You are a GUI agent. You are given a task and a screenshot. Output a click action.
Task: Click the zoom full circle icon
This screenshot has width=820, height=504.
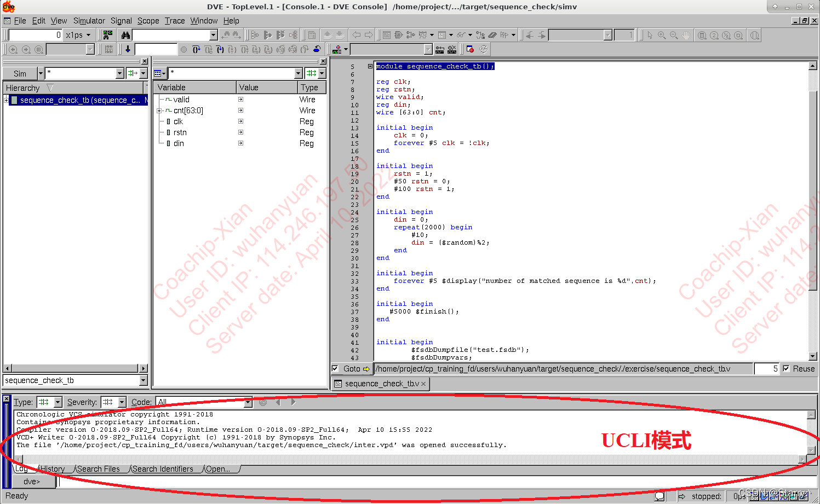(x=702, y=35)
